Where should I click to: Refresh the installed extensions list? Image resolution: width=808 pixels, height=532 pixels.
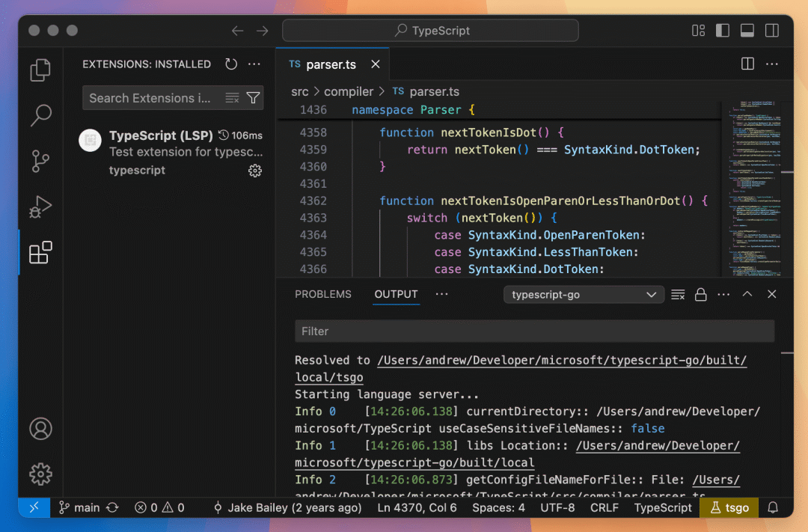[231, 64]
